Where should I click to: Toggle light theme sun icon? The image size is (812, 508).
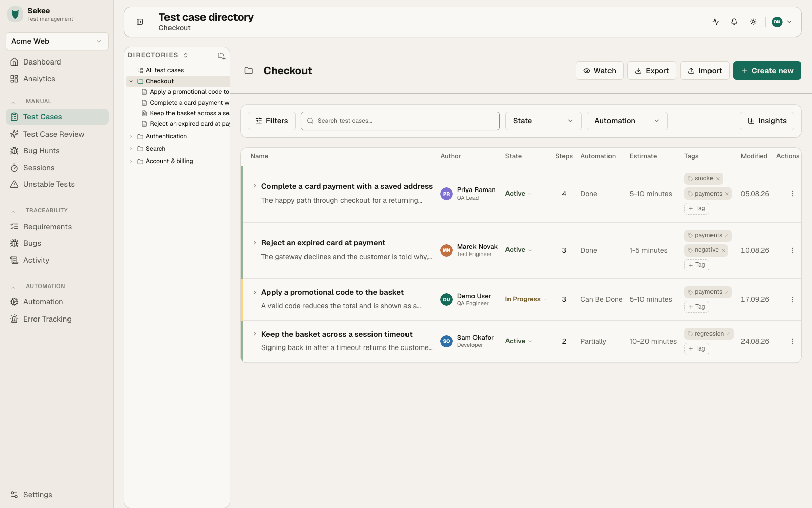coord(753,22)
